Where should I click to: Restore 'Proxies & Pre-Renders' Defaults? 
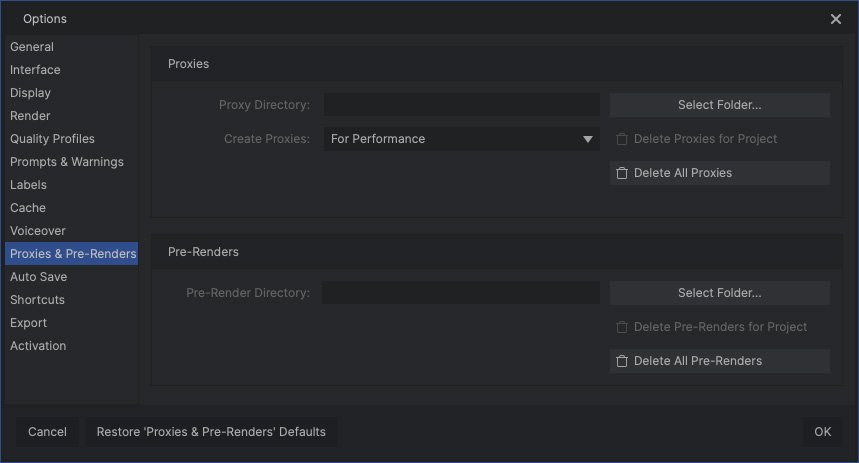[211, 432]
